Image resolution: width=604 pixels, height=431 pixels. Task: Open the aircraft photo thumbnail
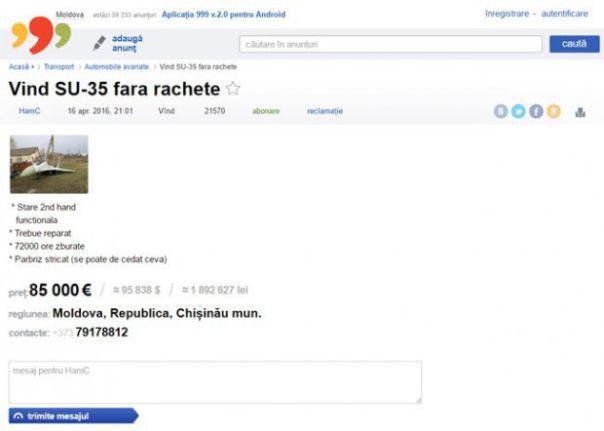pos(49,164)
